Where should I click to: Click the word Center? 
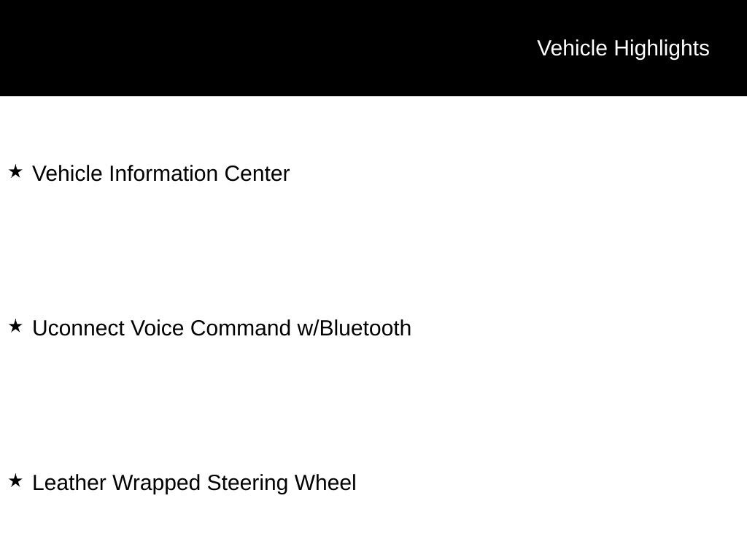click(x=258, y=174)
